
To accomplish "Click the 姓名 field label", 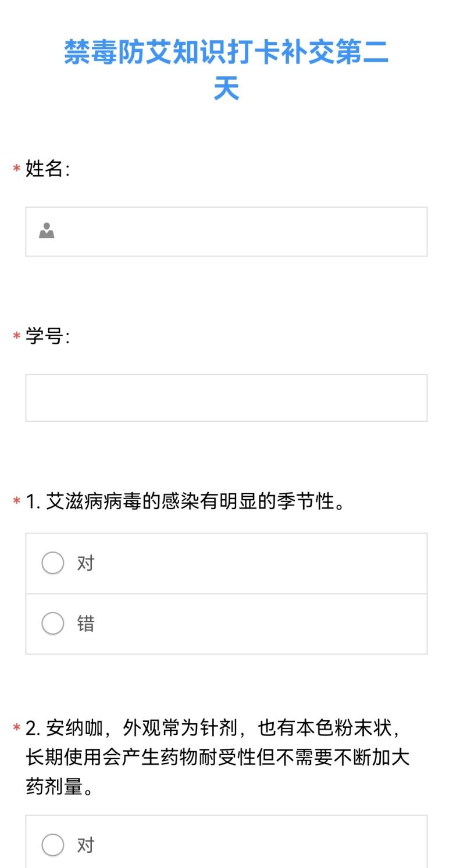I will tap(47, 169).
